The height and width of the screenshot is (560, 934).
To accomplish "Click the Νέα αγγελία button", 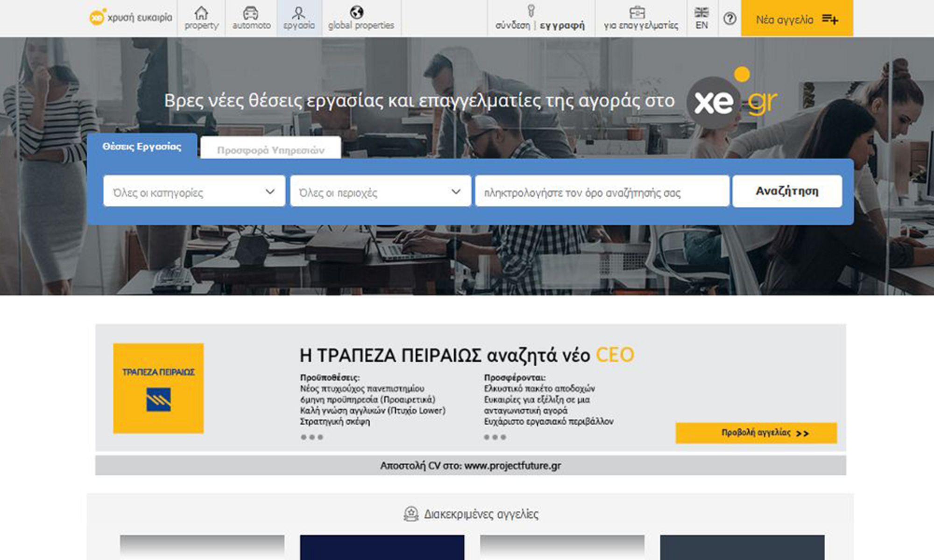I will point(797,18).
